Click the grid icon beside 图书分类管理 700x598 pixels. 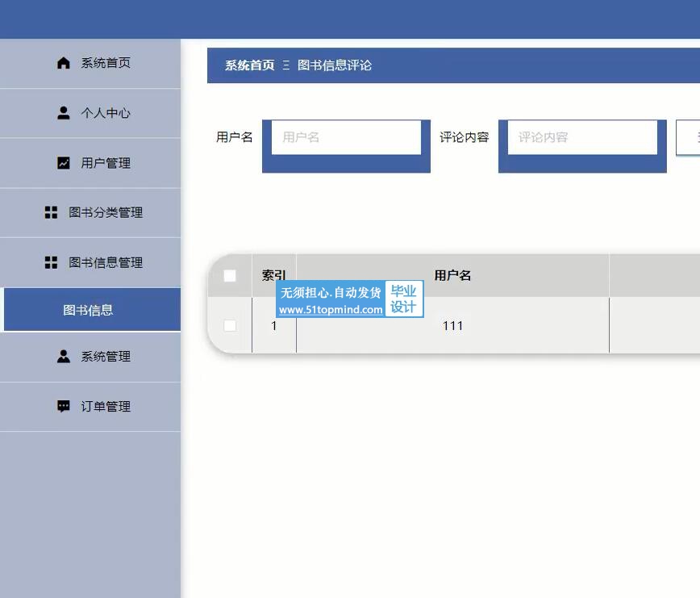pos(51,213)
